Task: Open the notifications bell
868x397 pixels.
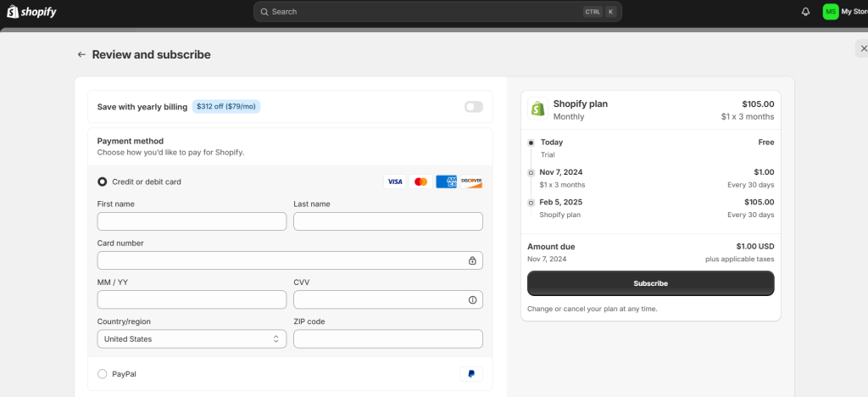Action: (x=805, y=12)
